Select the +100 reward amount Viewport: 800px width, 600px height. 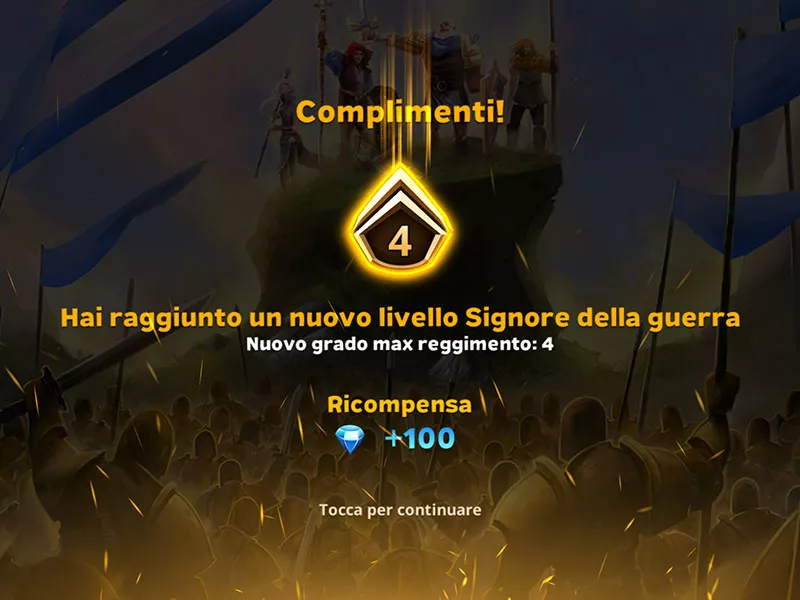(420, 438)
